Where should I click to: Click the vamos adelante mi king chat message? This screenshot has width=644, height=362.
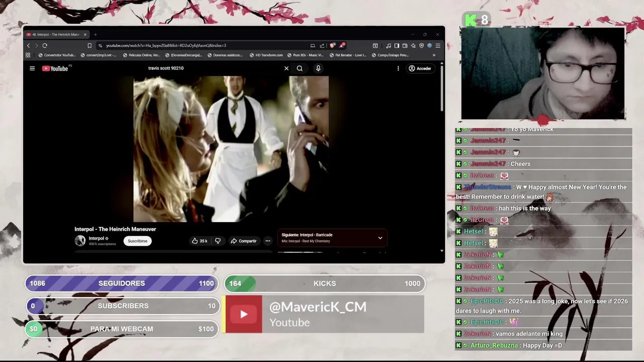543,334
